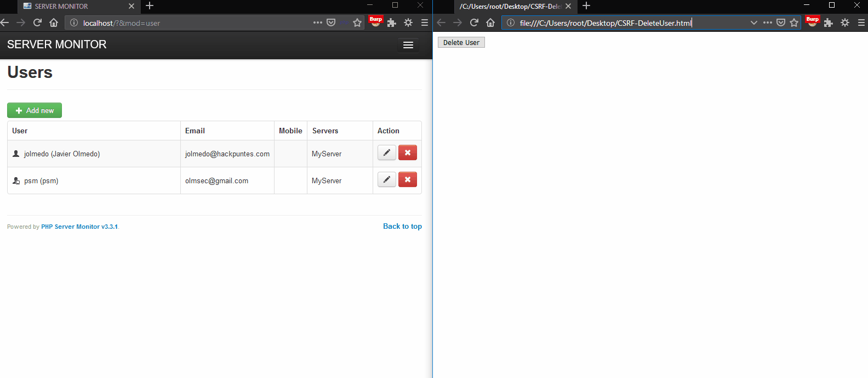Viewport: 868px width, 378px height.
Task: Reload the localhost page in left browser
Action: coord(37,22)
